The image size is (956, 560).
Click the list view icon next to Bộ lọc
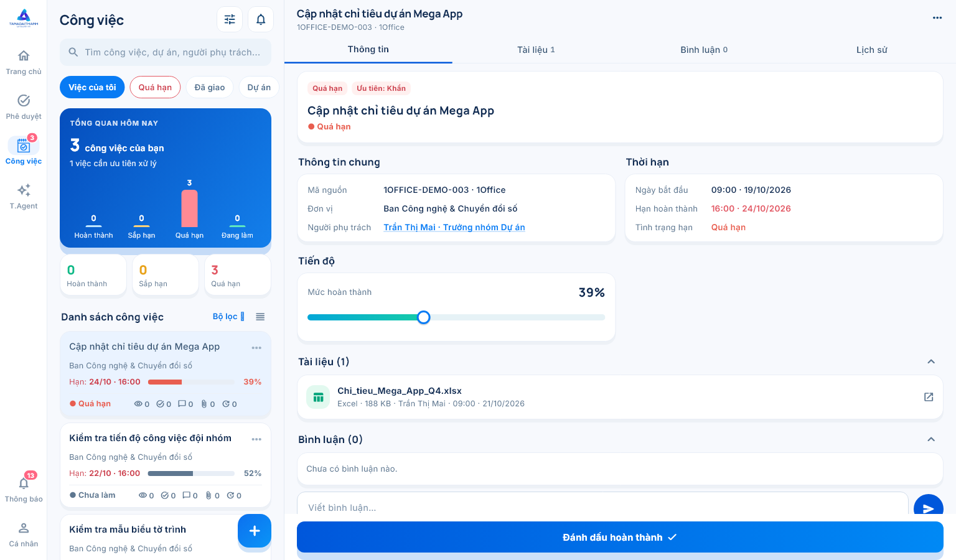click(x=260, y=317)
